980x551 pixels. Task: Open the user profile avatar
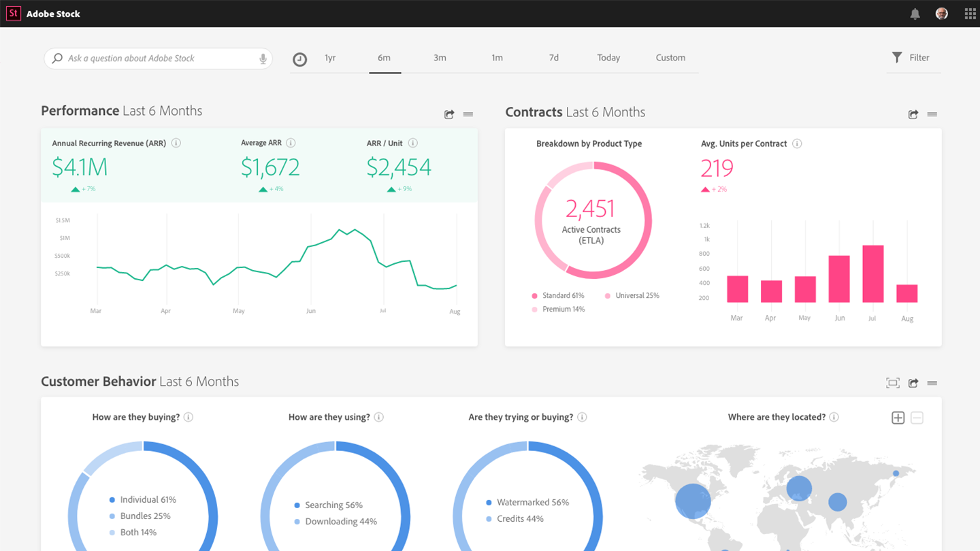(942, 14)
